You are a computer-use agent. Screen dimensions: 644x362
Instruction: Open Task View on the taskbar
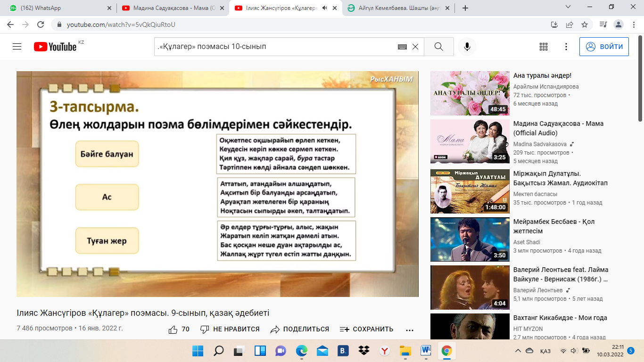(239, 351)
